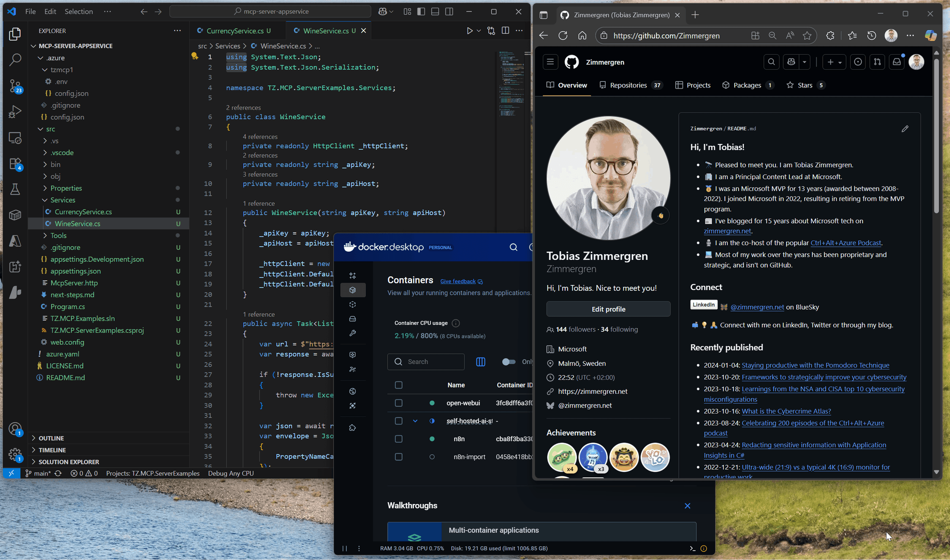Open Docker Extensions puzzle icon
950x560 pixels.
pos(352,427)
